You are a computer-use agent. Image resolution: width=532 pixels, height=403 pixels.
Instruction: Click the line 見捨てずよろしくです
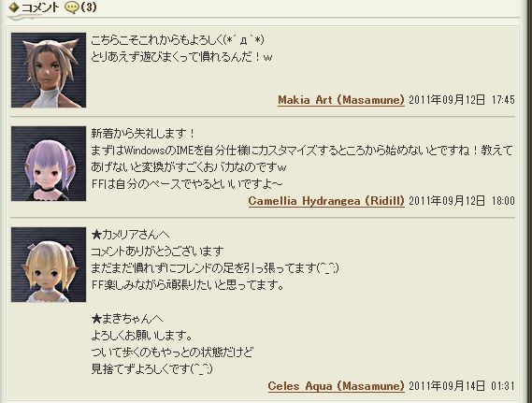(x=152, y=368)
